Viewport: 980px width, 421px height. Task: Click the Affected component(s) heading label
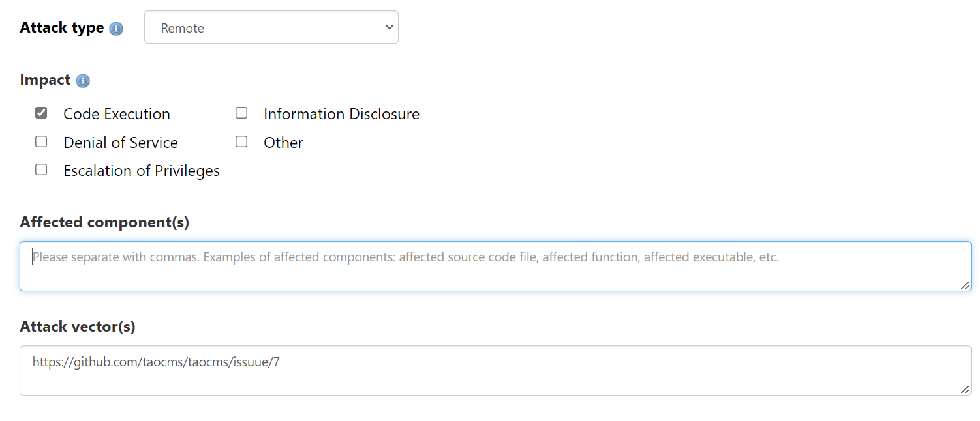coord(104,222)
